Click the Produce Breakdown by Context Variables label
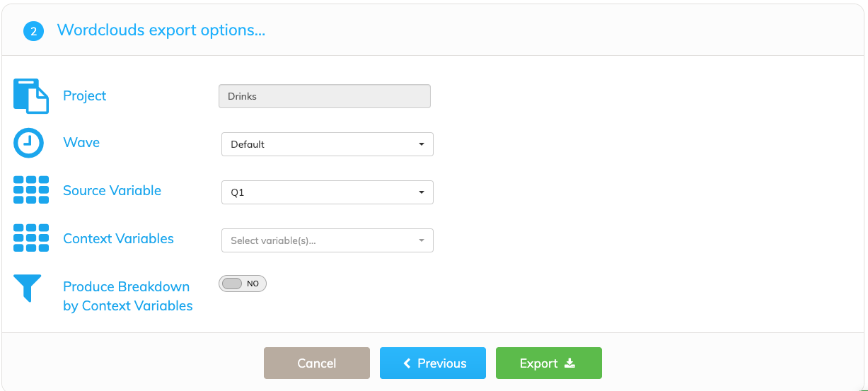Viewport: 868px width, 391px height. coord(128,296)
